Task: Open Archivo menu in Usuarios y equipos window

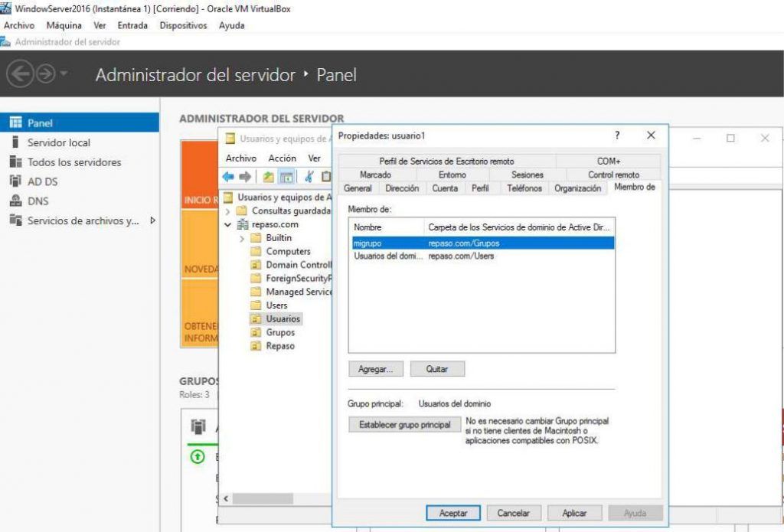Action: (x=241, y=158)
